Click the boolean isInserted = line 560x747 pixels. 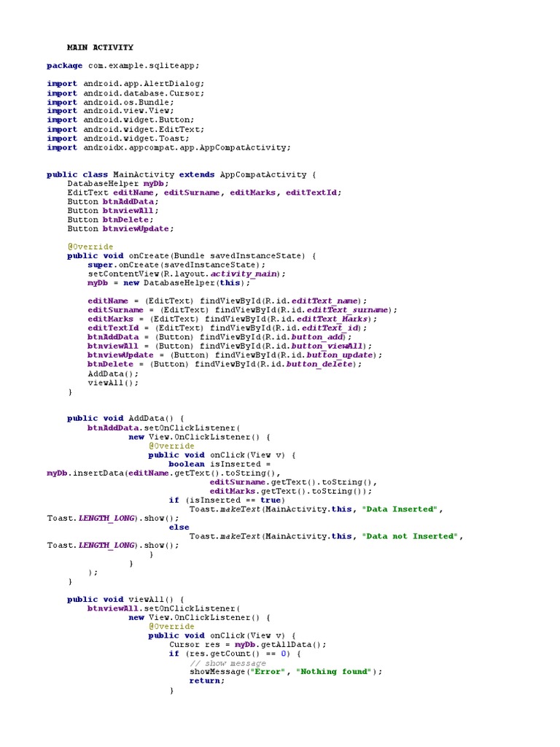[x=219, y=465]
